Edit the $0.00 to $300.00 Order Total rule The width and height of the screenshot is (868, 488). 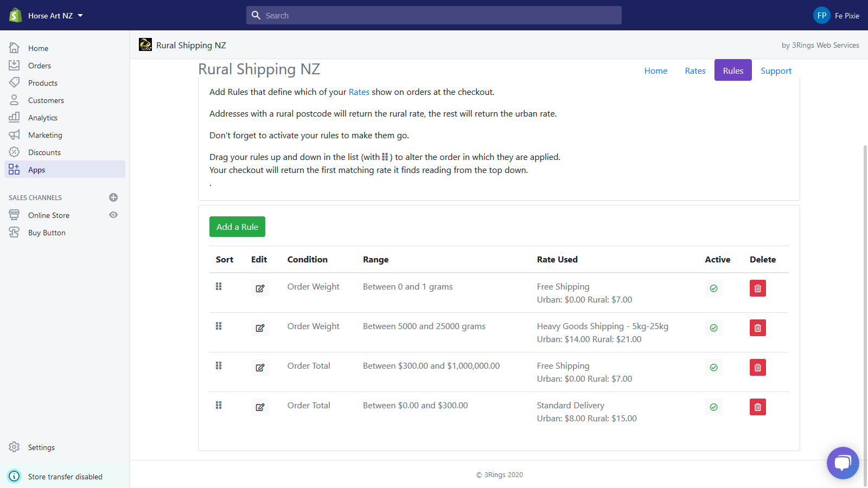click(260, 407)
